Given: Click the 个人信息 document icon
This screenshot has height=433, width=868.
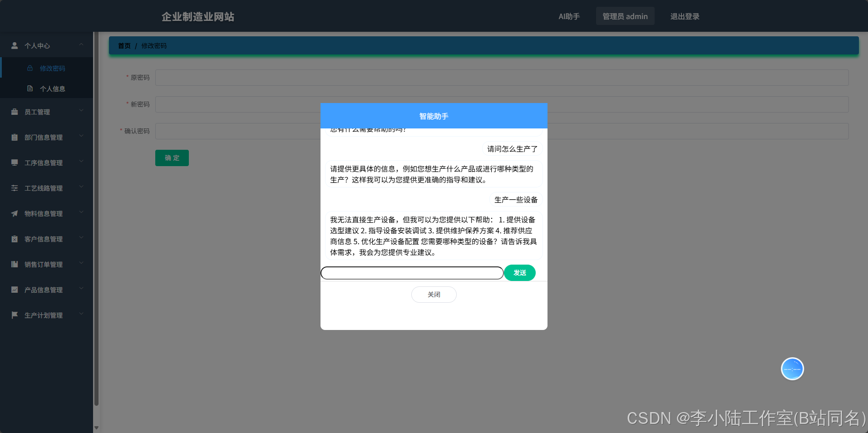Looking at the screenshot, I should (30, 89).
